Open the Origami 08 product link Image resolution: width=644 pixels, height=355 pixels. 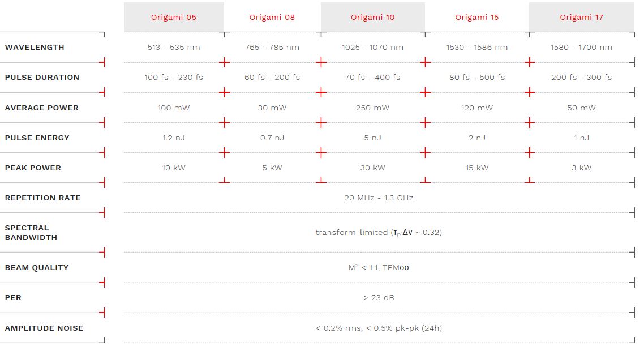point(272,17)
